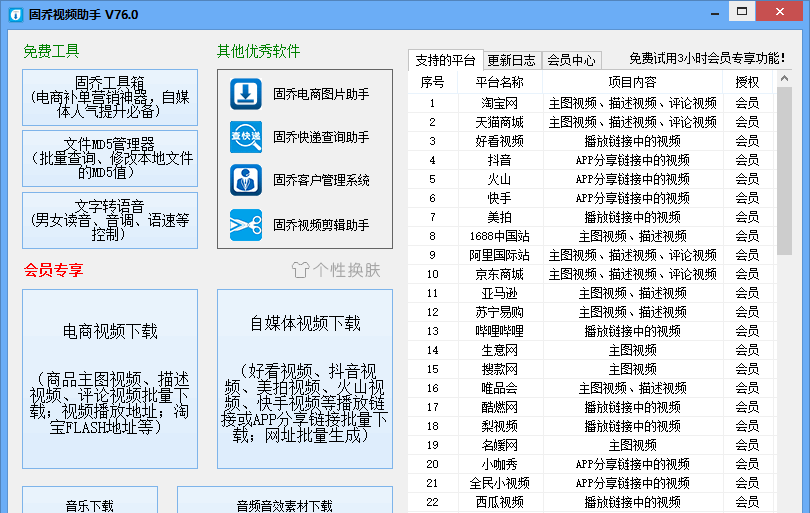Select the 支持的平台 tab

pos(445,60)
